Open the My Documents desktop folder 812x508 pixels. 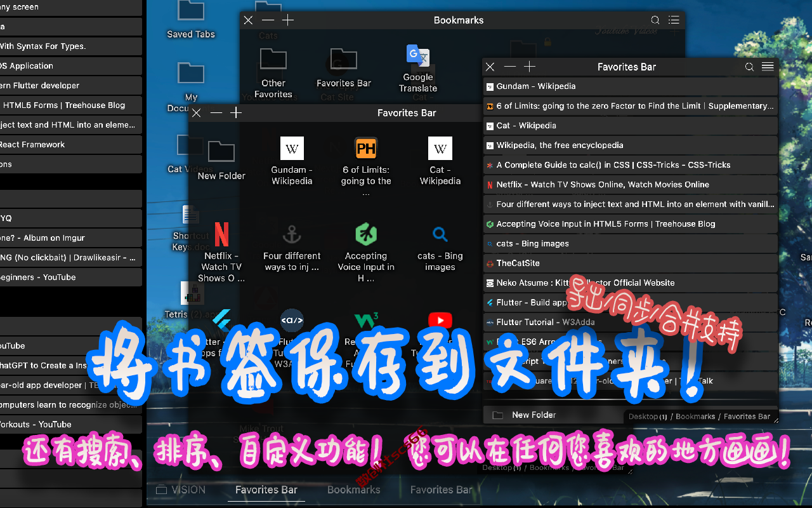coord(191,73)
